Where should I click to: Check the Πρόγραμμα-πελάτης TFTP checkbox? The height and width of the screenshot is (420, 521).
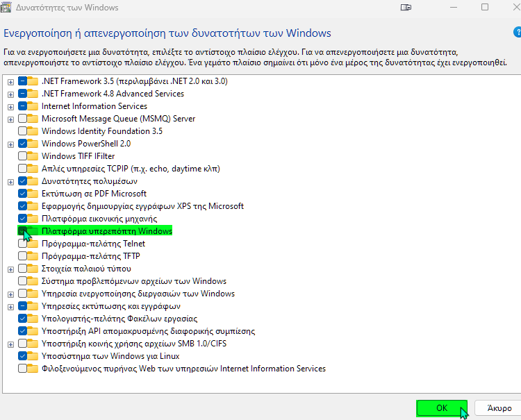pyautogui.click(x=23, y=256)
